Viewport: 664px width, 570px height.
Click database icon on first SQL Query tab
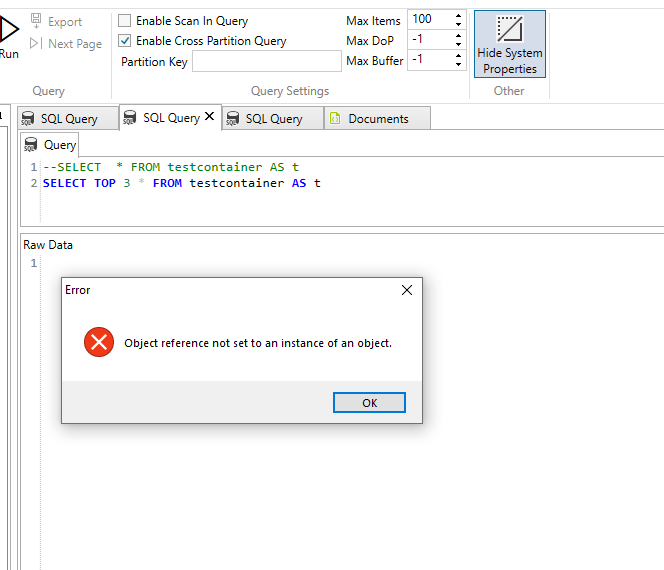[28, 119]
